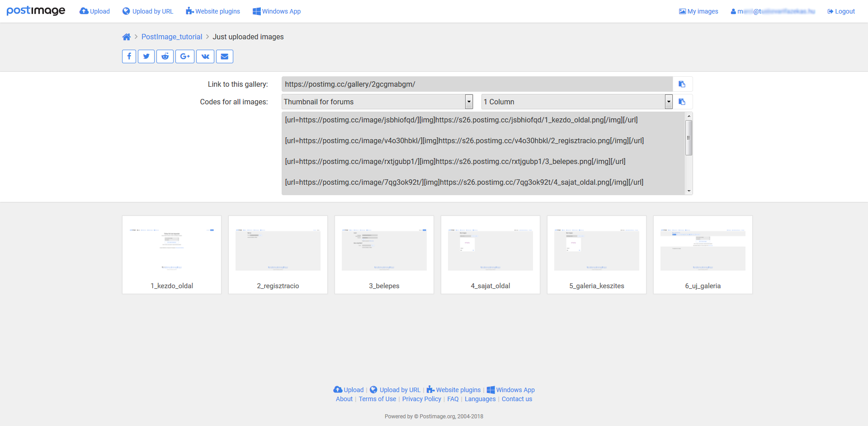Open the 4_sajat_oldal thumbnail
Viewport: 868px width, 426px height.
(491, 255)
